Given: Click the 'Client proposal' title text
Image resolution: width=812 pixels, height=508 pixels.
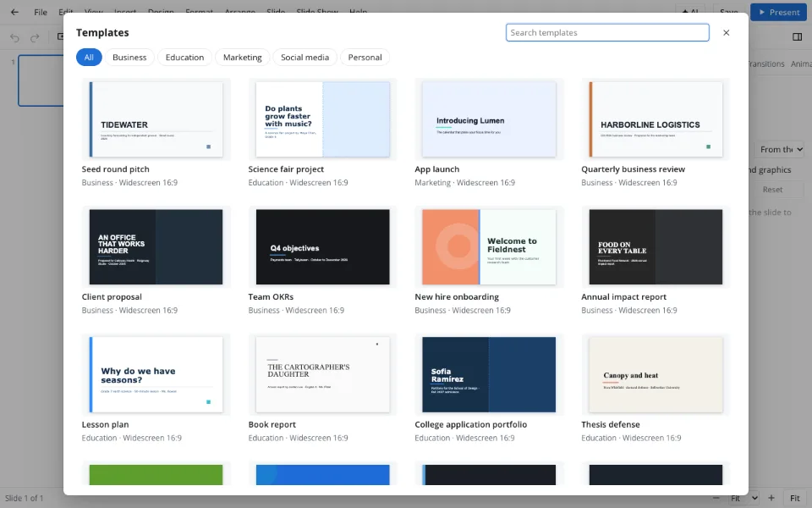Looking at the screenshot, I should [x=112, y=296].
